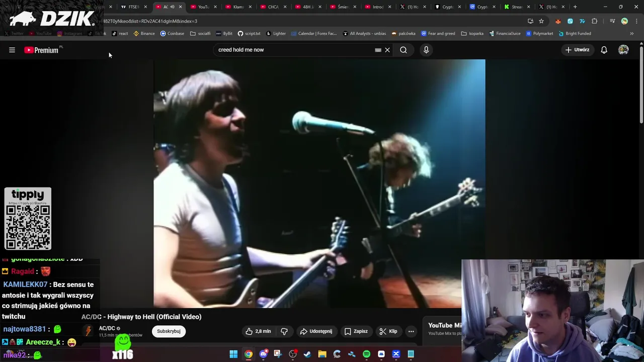The image size is (644, 362).
Task: Click the AC/DC channel avatar
Action: [x=89, y=331]
